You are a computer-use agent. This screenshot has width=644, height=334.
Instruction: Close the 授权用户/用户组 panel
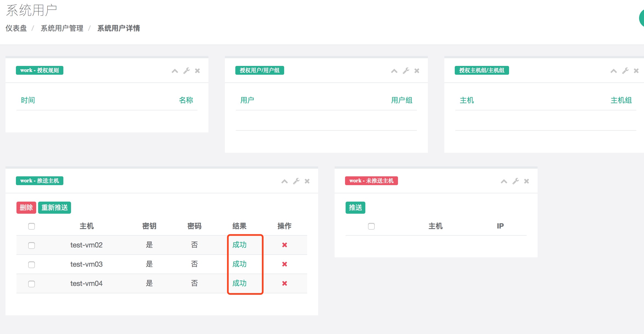417,71
